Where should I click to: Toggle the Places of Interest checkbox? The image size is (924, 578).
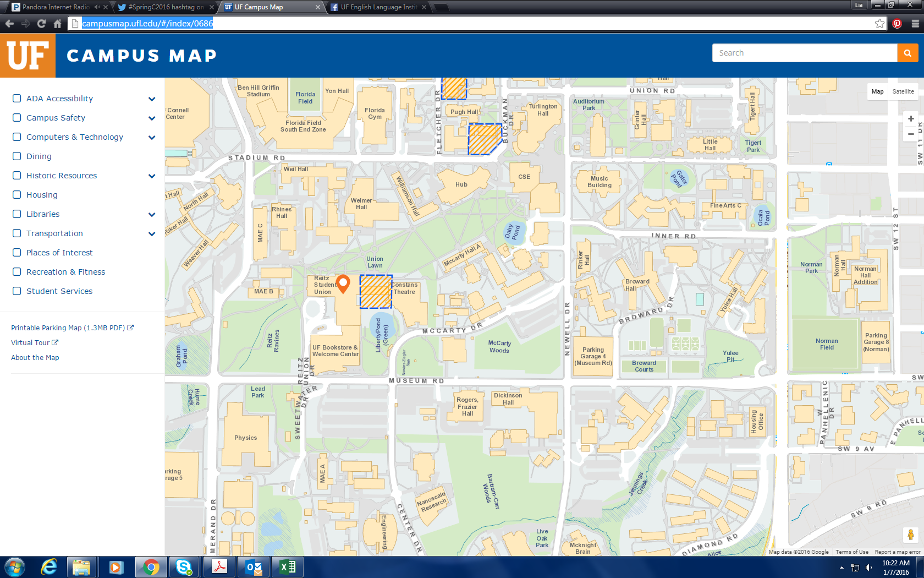pos(17,253)
